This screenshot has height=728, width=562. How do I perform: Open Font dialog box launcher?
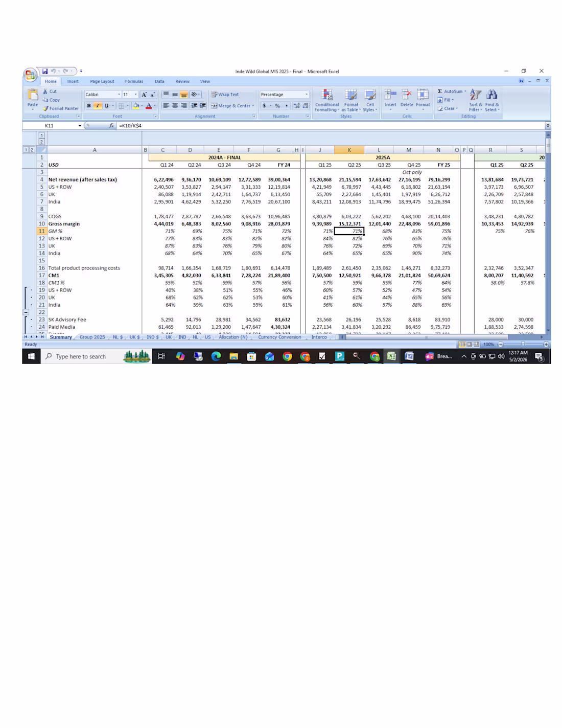tap(155, 117)
